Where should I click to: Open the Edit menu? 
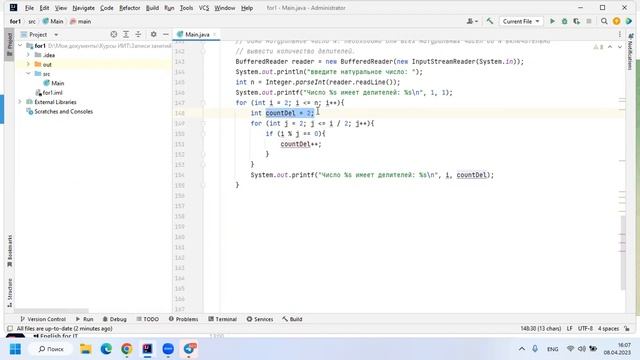click(44, 8)
